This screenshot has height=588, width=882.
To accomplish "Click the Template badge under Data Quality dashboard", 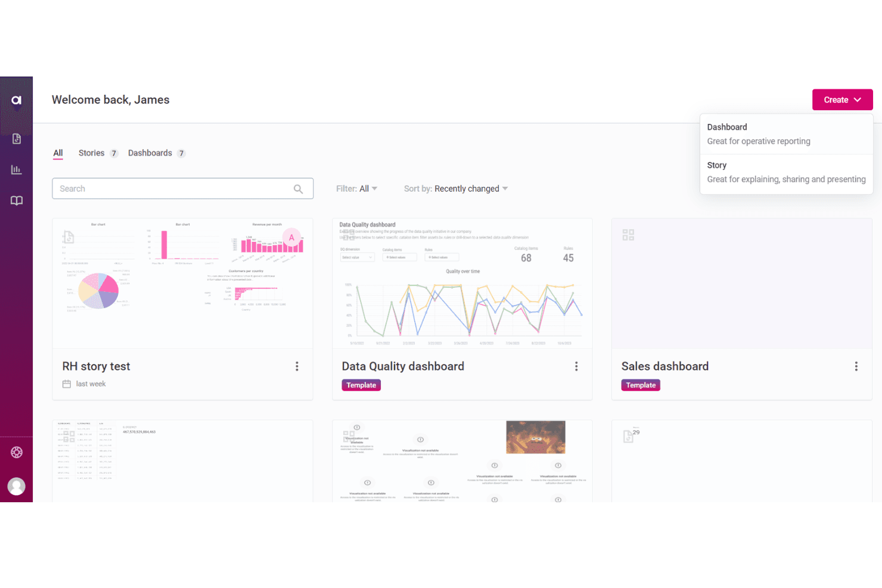I will pos(361,385).
